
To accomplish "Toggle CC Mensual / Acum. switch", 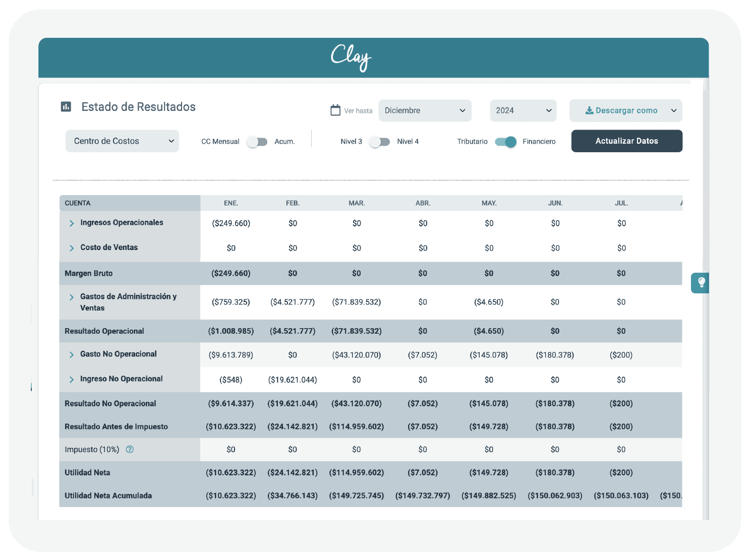I will 257,142.
